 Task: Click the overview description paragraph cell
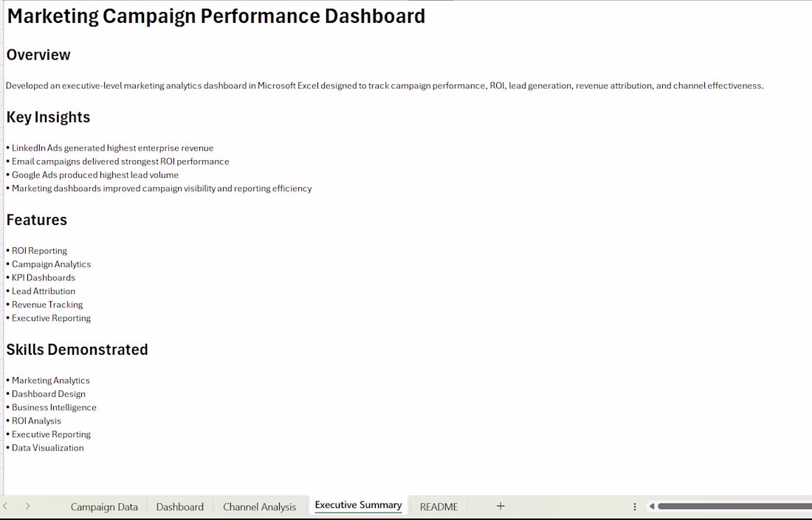[385, 86]
